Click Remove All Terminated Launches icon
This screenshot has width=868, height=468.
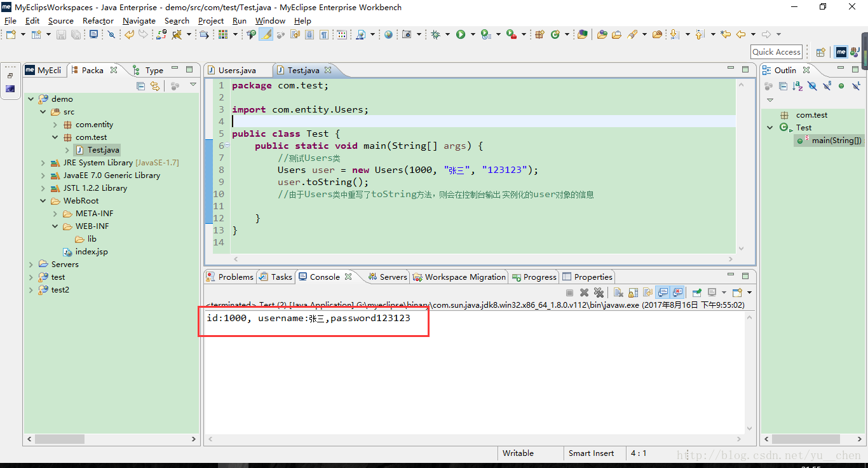(x=599, y=292)
